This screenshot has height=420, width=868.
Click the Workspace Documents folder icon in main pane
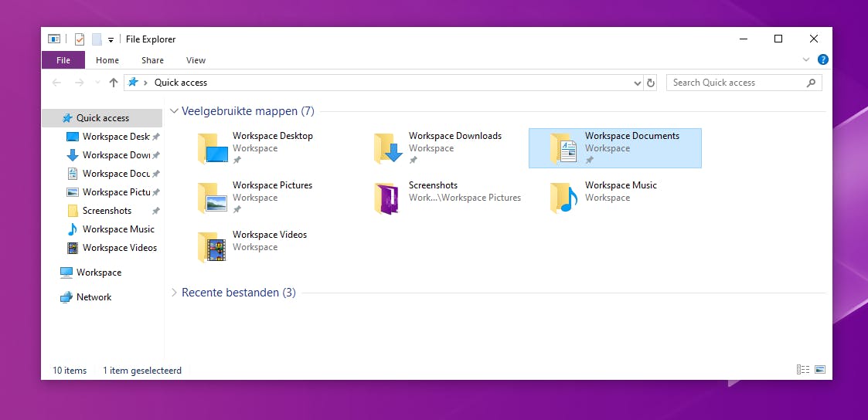pos(564,149)
